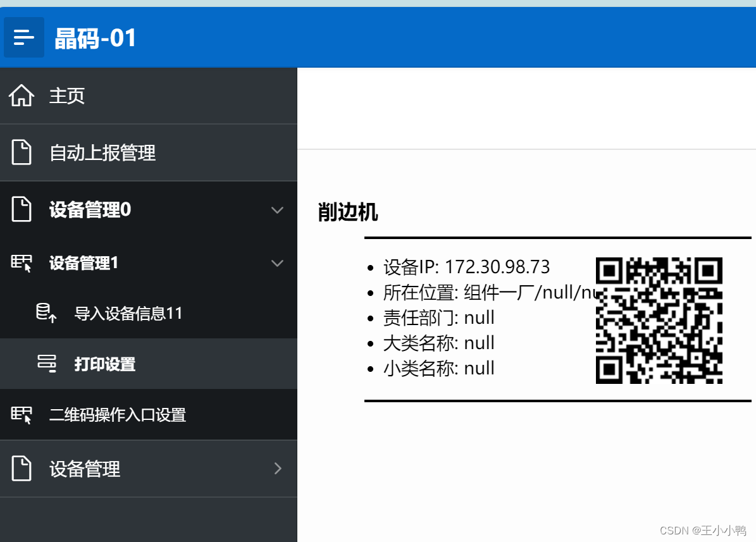Click the home icon beside 主页
Screen dimensions: 756x542
coord(22,95)
